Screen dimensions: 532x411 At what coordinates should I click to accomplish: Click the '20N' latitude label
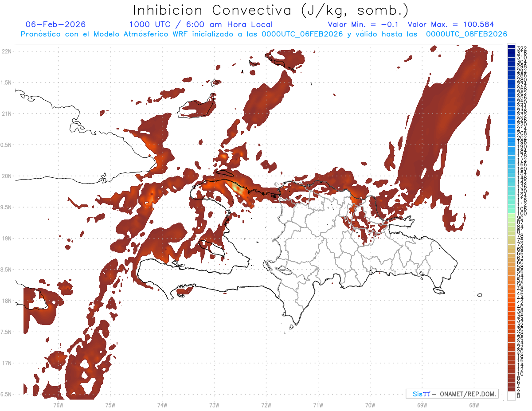7,176
